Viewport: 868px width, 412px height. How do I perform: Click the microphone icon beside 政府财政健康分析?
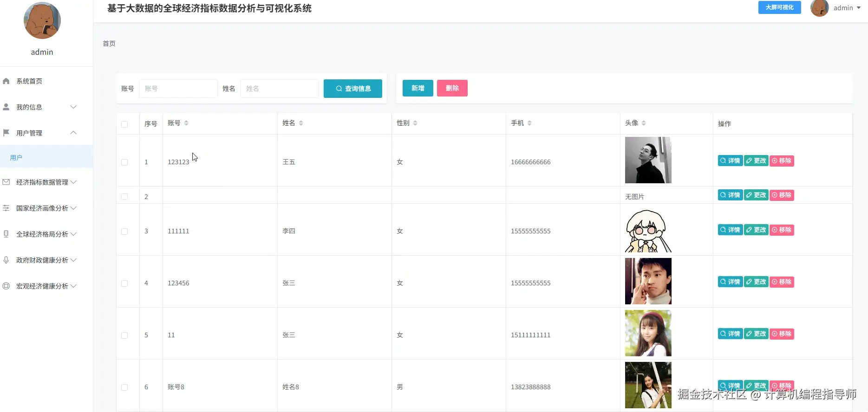click(6, 260)
